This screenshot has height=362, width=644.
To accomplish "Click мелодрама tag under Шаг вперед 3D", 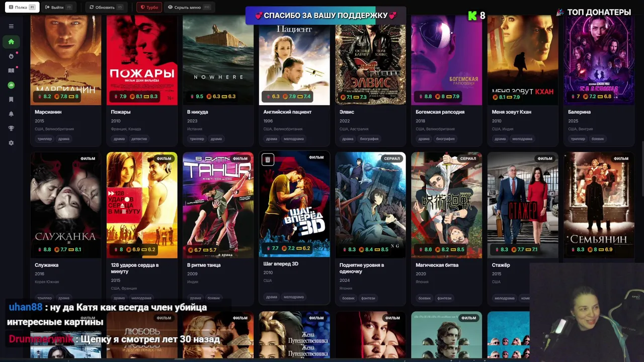I will [293, 297].
